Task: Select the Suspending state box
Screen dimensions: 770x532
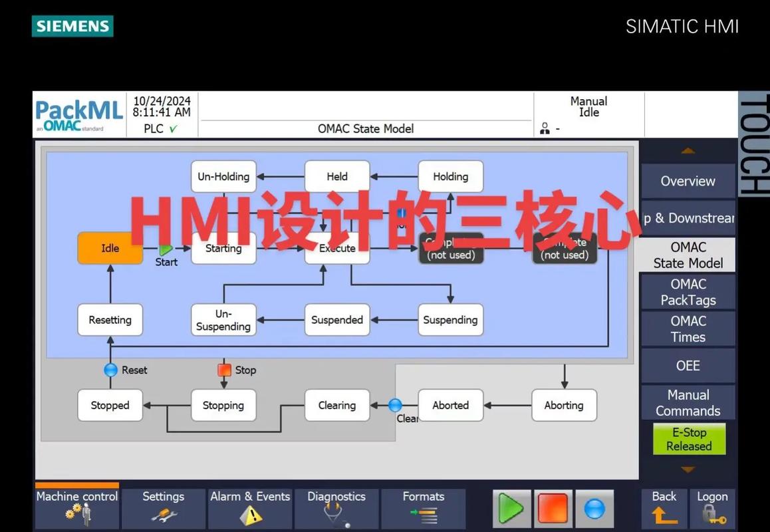Action: point(450,320)
